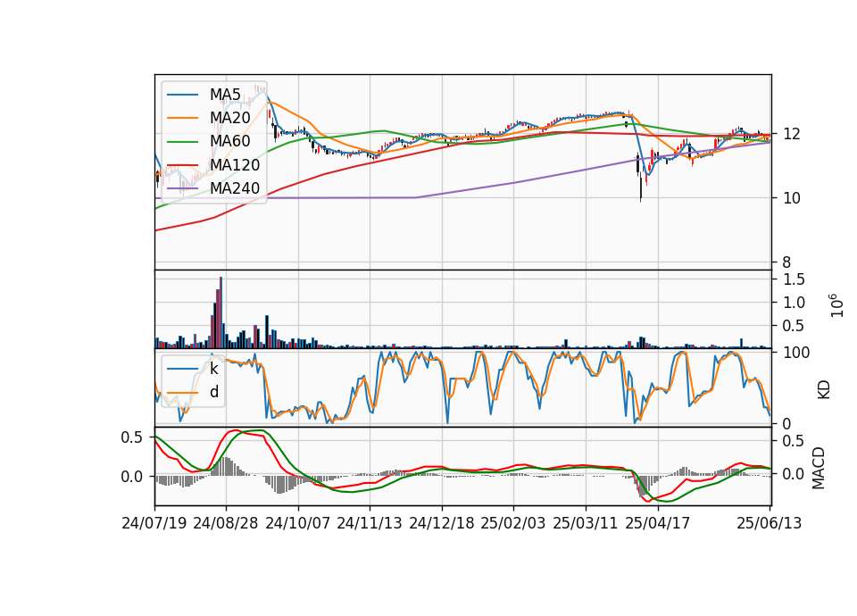This screenshot has width=857, height=616.
Task: Click the 24/10/07 date axis label
Action: click(x=298, y=523)
